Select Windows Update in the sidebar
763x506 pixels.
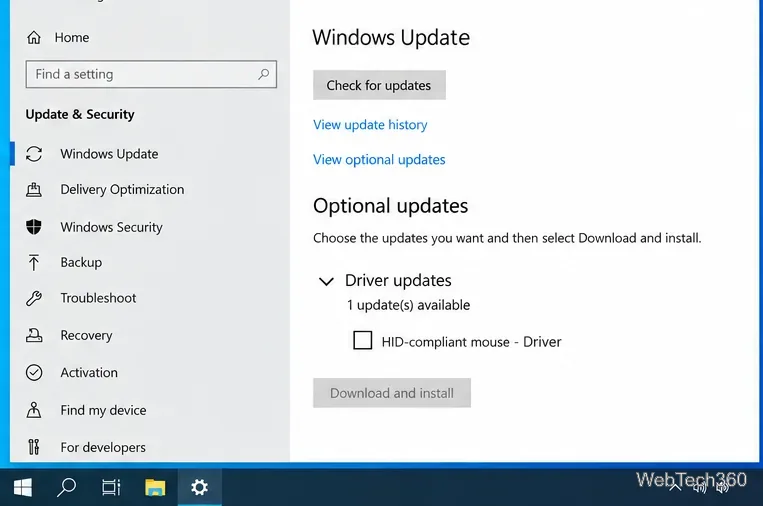[x=109, y=154]
